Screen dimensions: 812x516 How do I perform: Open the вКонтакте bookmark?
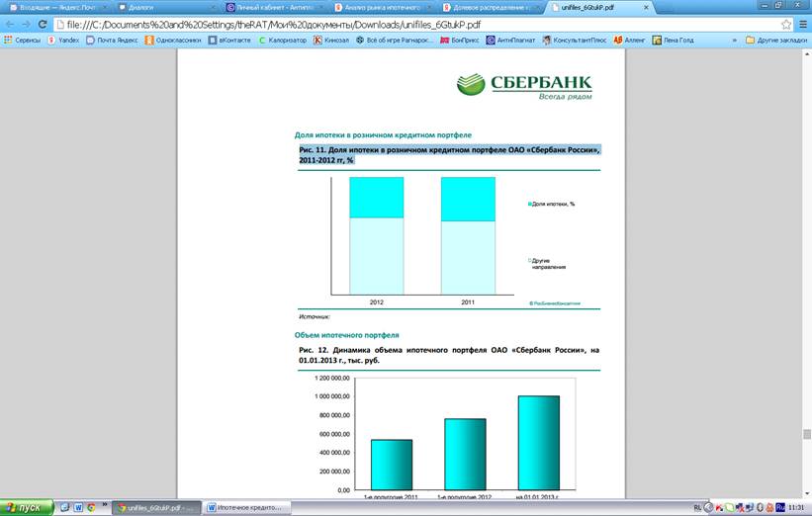[x=229, y=40]
